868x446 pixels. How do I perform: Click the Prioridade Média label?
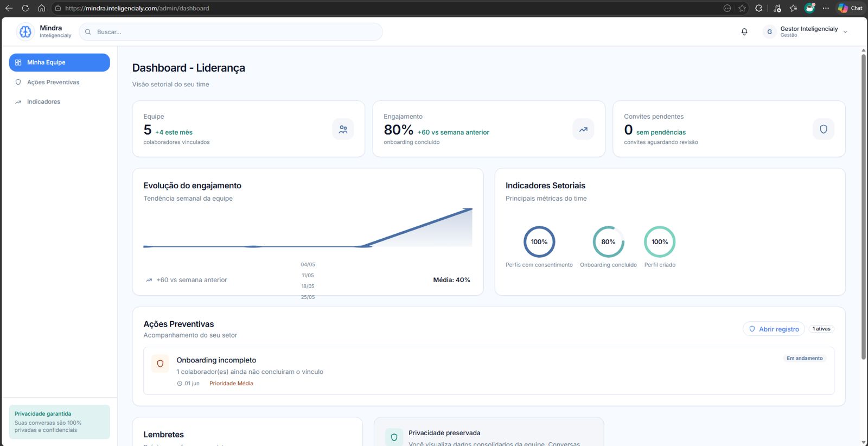tap(231, 384)
